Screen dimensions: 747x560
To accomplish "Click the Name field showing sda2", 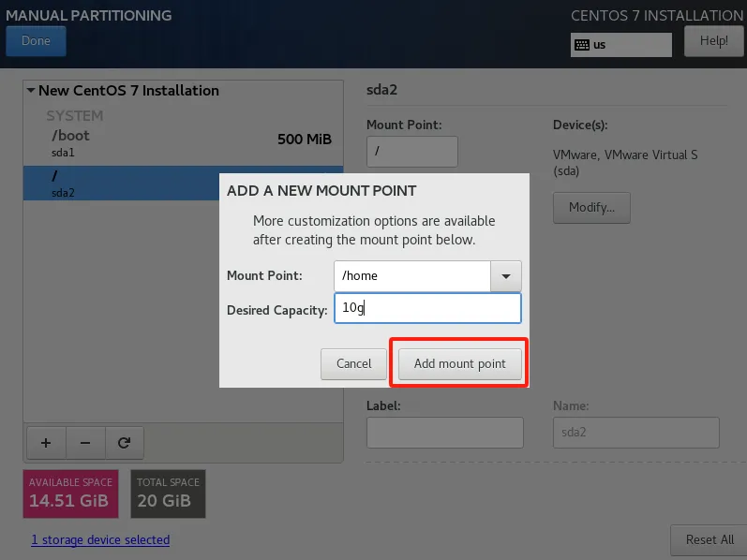I will [x=635, y=433].
